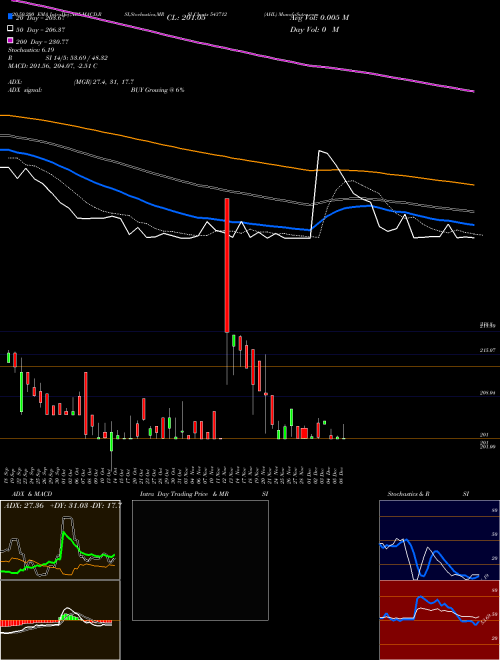Click the 215.07 price axis label
Screen dimensions: 500x660
tap(487, 350)
